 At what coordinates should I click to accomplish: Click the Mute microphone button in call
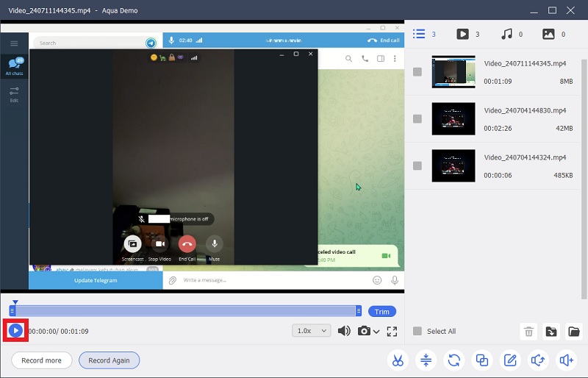215,244
